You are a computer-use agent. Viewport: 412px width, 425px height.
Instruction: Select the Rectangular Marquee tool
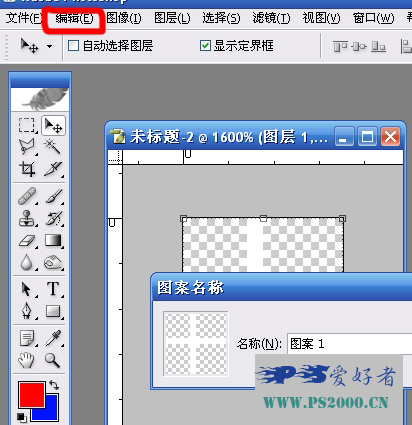[x=26, y=125]
